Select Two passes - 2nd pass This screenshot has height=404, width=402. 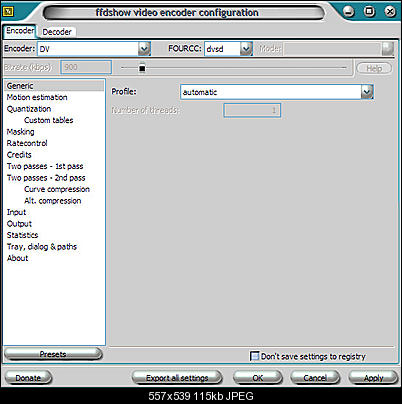point(46,178)
